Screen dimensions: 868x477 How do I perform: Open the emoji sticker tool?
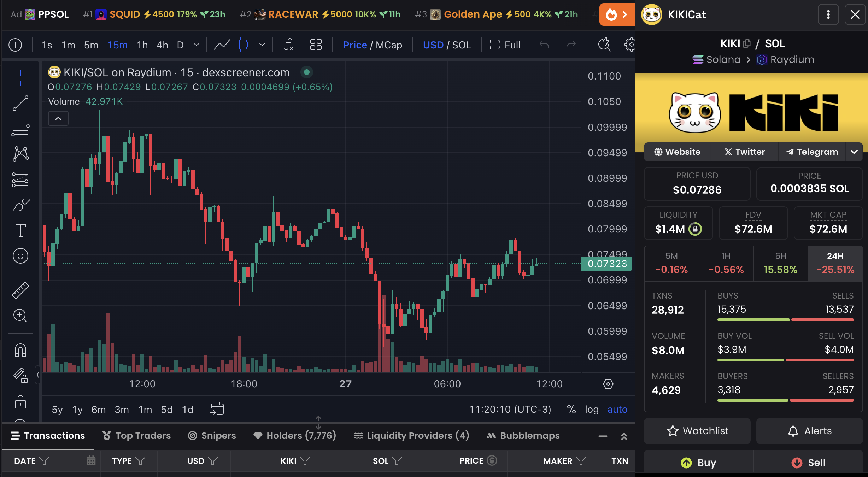tap(20, 256)
